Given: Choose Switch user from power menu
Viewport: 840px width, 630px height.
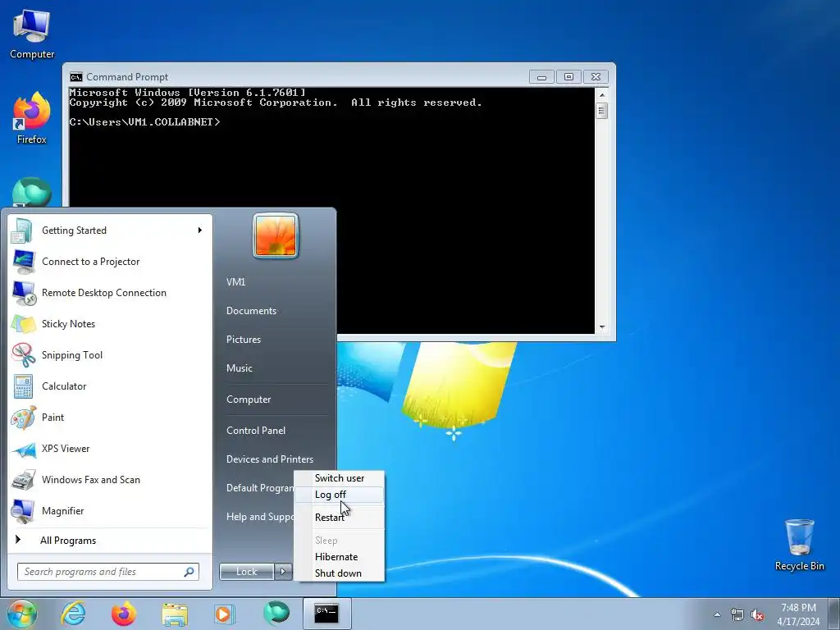Looking at the screenshot, I should tap(339, 478).
